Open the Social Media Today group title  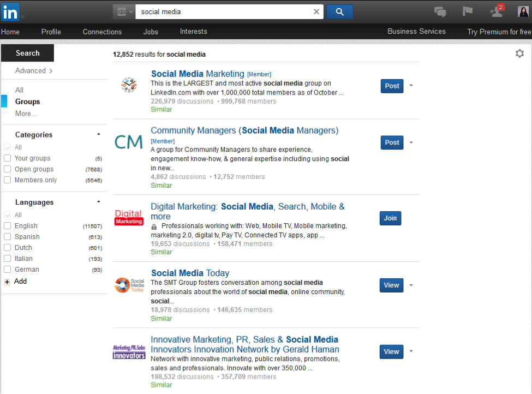(x=190, y=273)
